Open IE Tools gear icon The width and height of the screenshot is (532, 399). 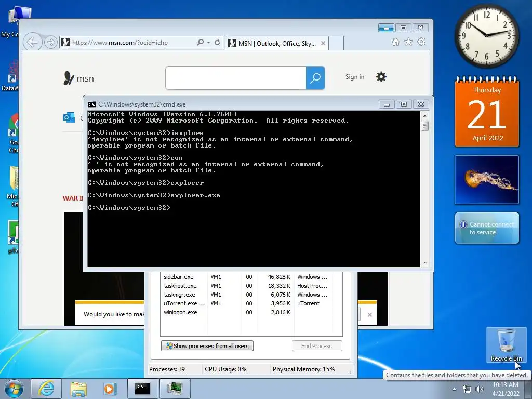421,42
